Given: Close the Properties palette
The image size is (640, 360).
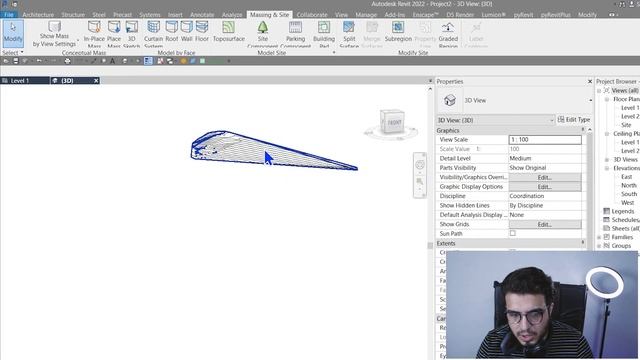Looking at the screenshot, I should (x=590, y=82).
